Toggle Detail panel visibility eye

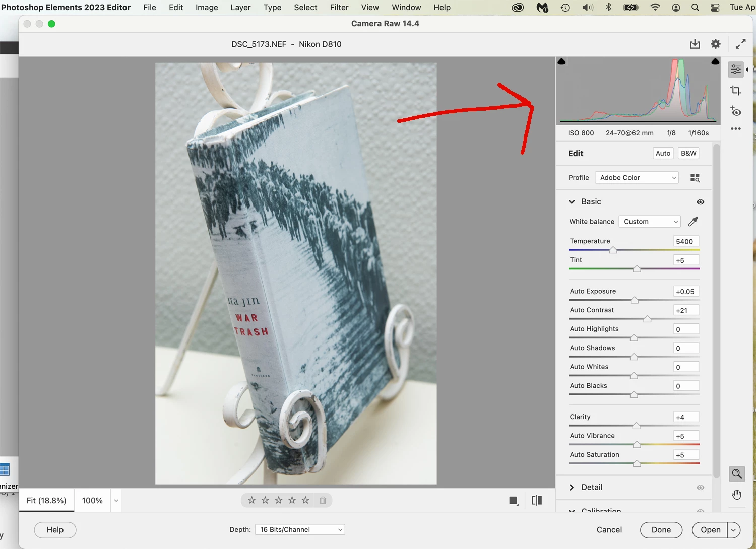pos(701,488)
